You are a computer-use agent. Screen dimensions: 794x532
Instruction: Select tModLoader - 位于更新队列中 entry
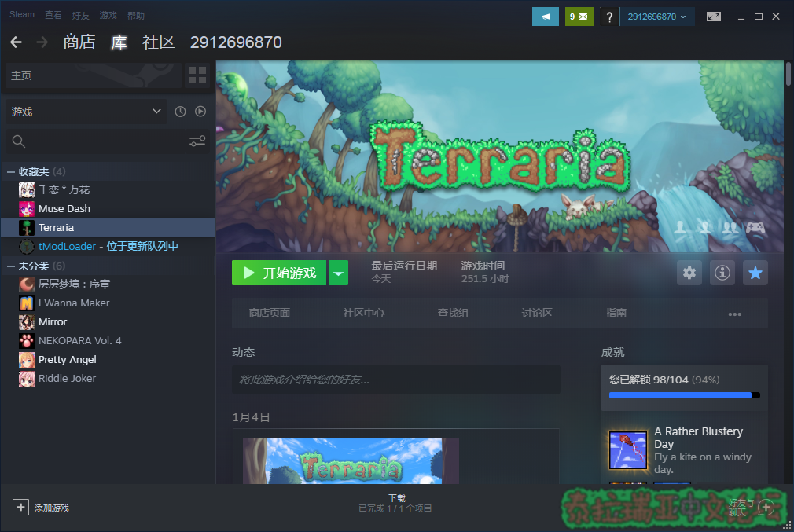(x=108, y=247)
